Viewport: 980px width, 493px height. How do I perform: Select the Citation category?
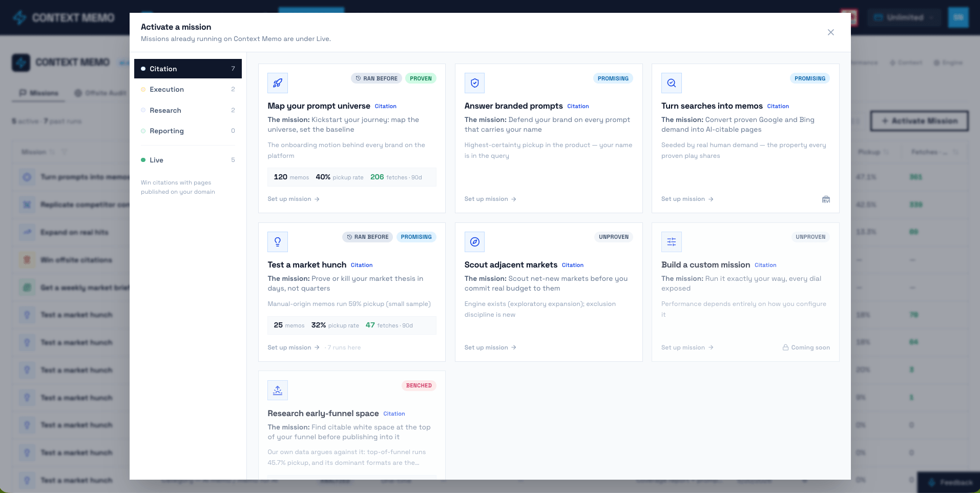tap(188, 69)
